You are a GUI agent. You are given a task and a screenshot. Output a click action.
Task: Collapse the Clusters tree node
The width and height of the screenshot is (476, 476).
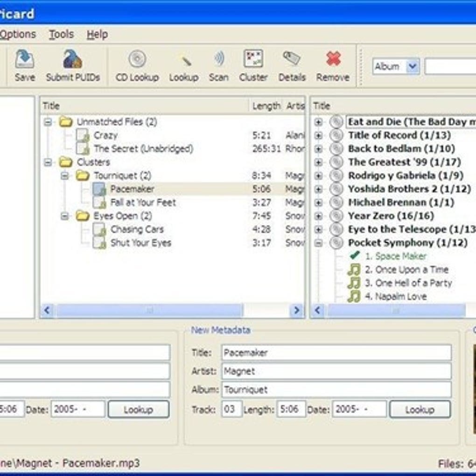(48, 162)
